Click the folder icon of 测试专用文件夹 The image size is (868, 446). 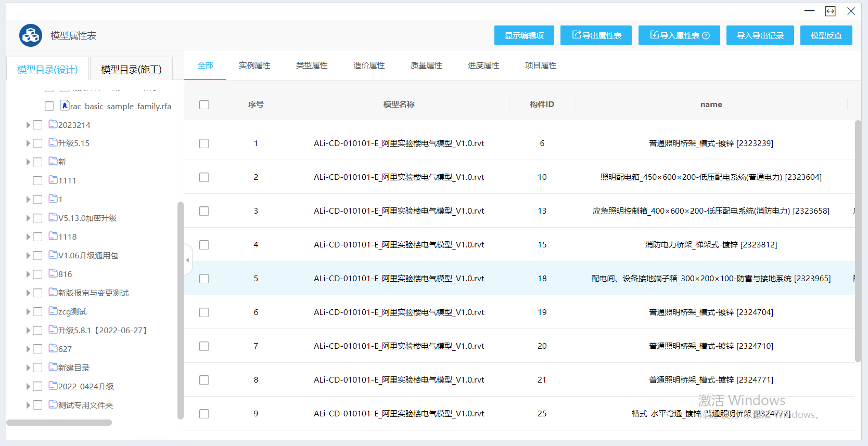tap(53, 404)
